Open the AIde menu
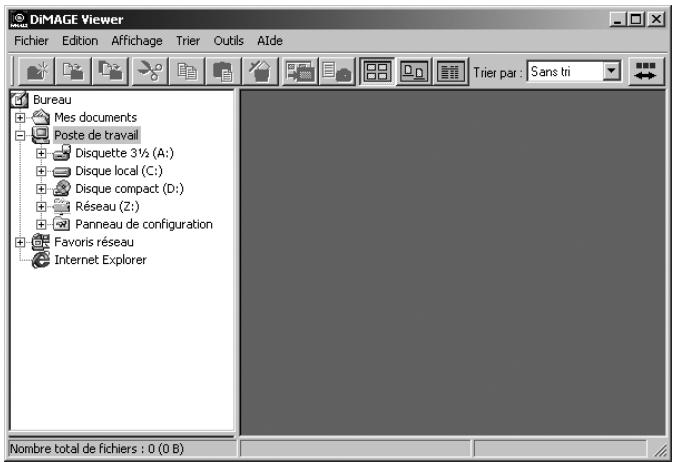673x462 pixels. click(x=270, y=41)
